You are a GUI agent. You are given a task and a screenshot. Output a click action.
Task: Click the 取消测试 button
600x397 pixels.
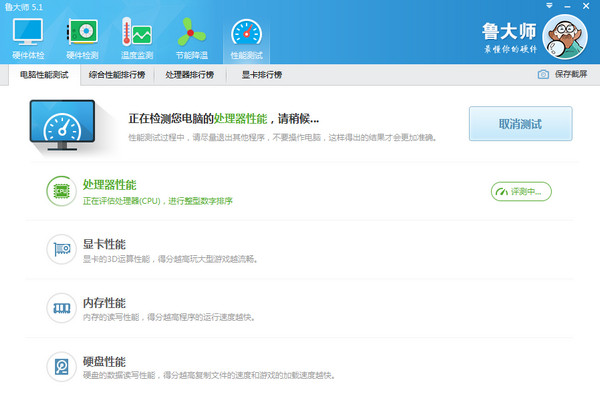[520, 124]
